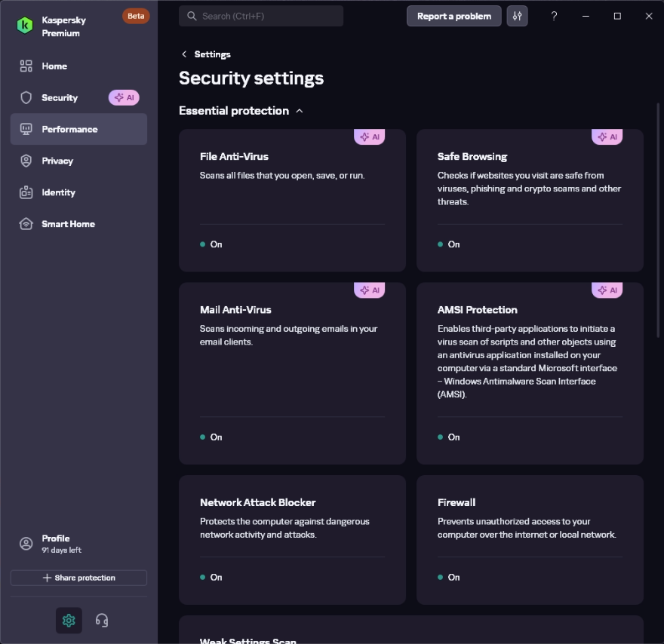Click the plus icon in Share protection
The height and width of the screenshot is (644, 664).
tap(47, 578)
